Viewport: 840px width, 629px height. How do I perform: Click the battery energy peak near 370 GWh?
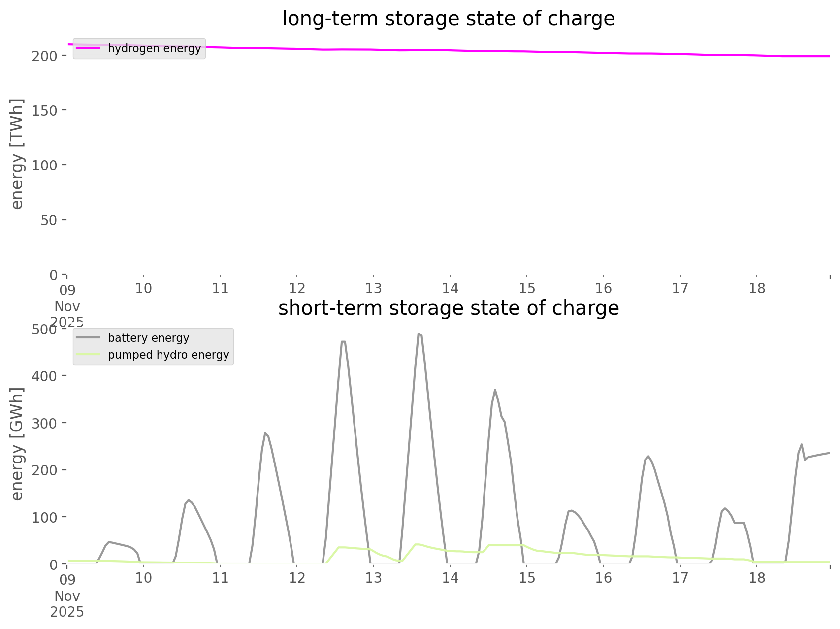[x=495, y=390]
